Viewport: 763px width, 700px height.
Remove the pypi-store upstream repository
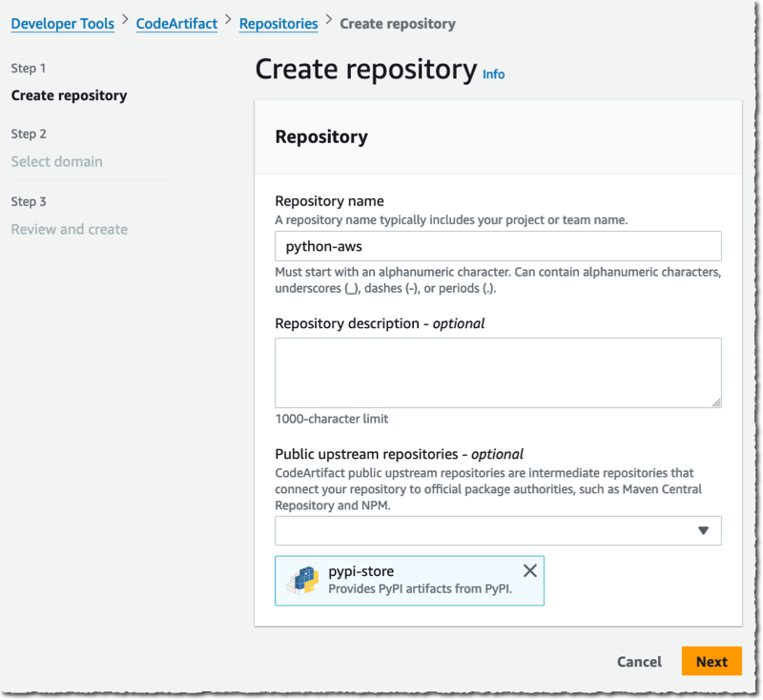pos(530,570)
